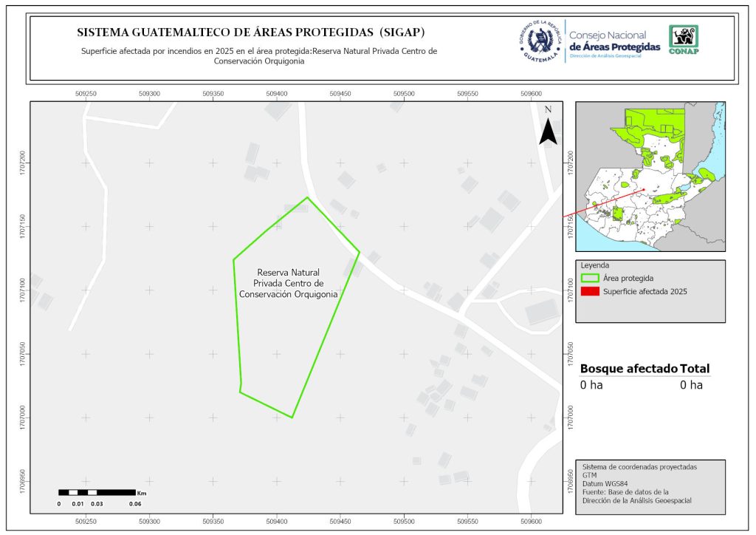Click the Total column heading

pyautogui.click(x=695, y=369)
